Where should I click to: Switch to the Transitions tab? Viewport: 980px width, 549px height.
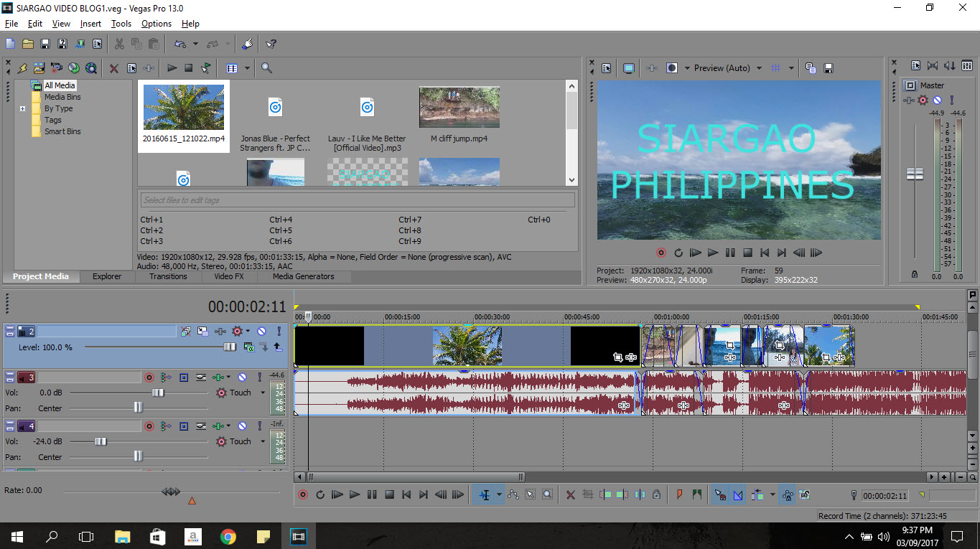point(168,276)
